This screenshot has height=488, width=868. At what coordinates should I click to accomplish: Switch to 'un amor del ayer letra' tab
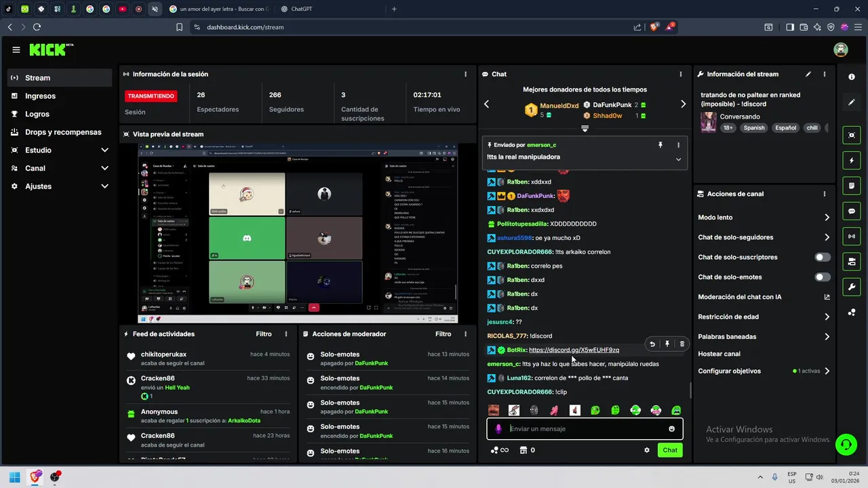click(218, 9)
